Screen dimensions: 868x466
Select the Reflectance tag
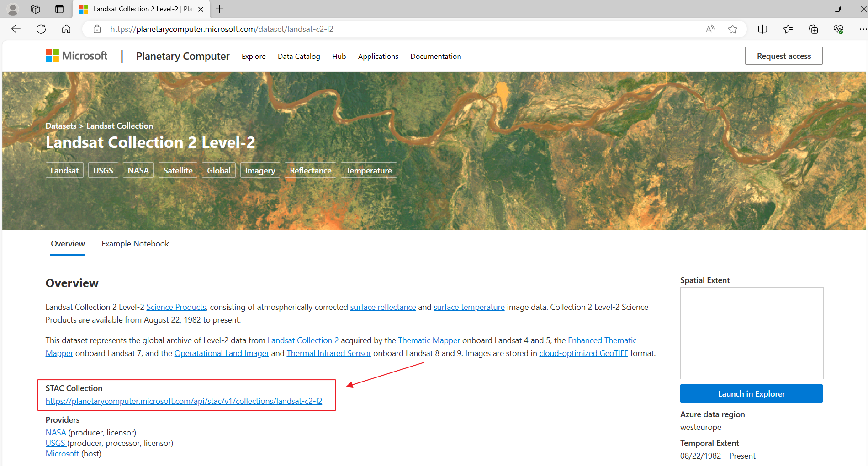tap(311, 170)
